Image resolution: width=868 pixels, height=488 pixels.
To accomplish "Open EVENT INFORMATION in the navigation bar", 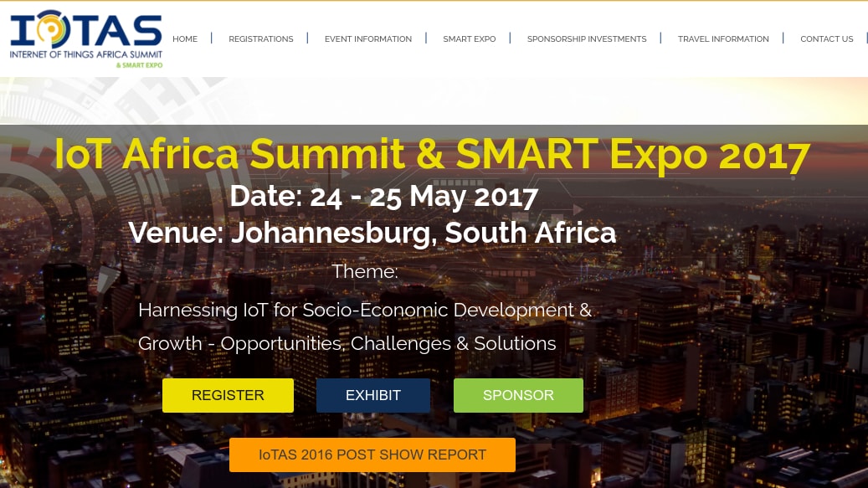I will 368,39.
